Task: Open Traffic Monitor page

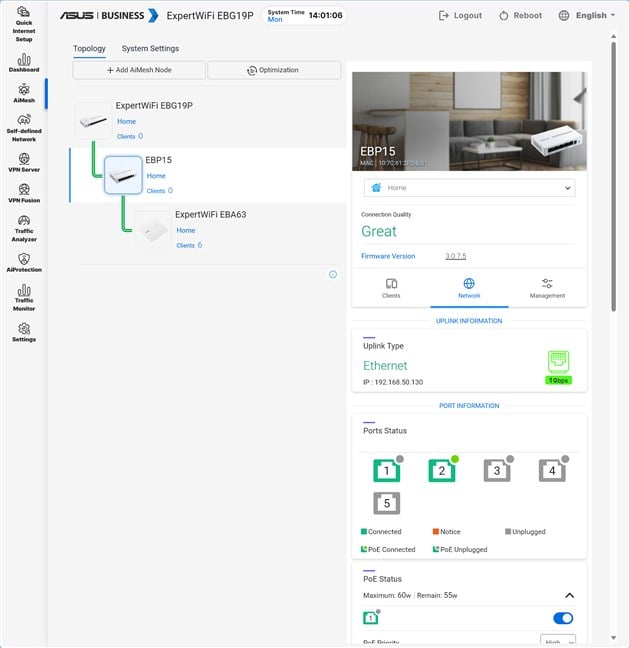Action: [x=24, y=297]
